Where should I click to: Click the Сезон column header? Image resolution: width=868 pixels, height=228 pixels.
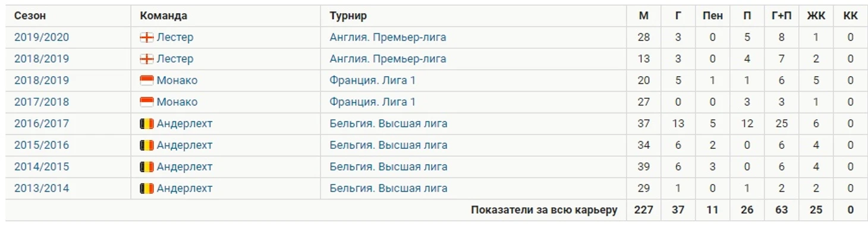click(x=30, y=16)
